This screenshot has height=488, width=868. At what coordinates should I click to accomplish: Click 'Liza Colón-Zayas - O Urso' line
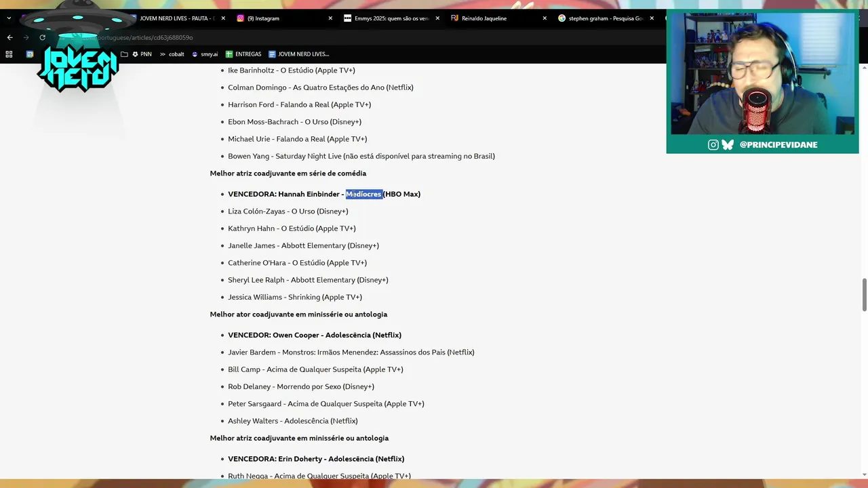[x=288, y=211]
